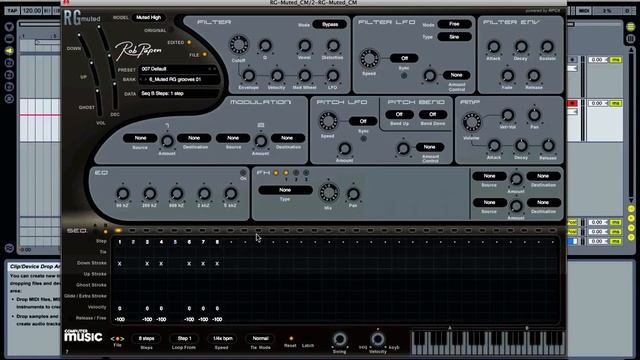The height and width of the screenshot is (360, 640).
Task: Adjust the Filter Mod Wheel knob
Action: [x=304, y=76]
